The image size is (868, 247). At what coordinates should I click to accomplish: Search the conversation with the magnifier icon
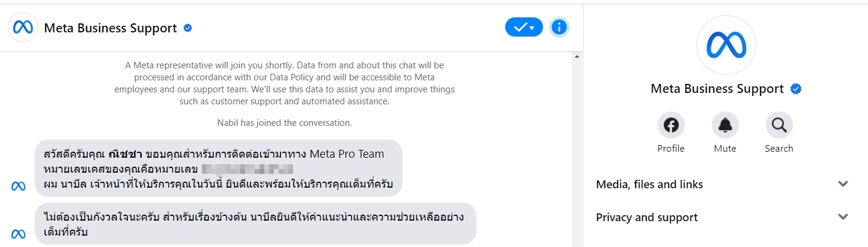(779, 125)
